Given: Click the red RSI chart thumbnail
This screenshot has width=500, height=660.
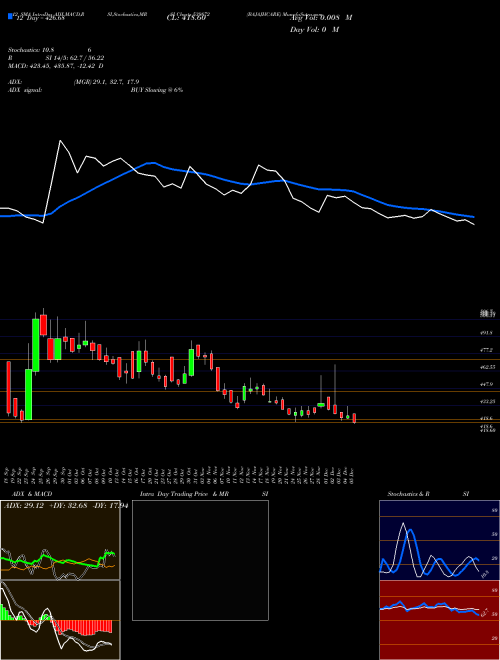Looking at the screenshot, I should [439, 620].
